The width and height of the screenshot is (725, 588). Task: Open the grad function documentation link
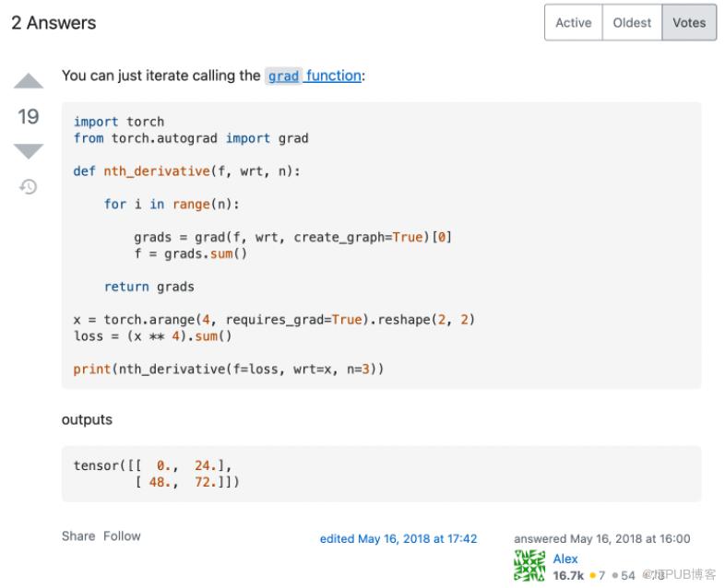coord(314,76)
